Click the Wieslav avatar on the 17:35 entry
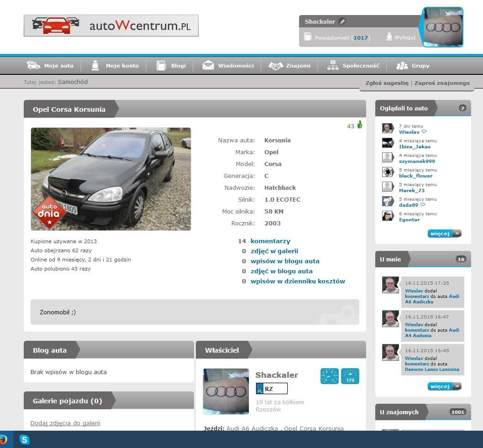483x448 pixels. point(390,285)
